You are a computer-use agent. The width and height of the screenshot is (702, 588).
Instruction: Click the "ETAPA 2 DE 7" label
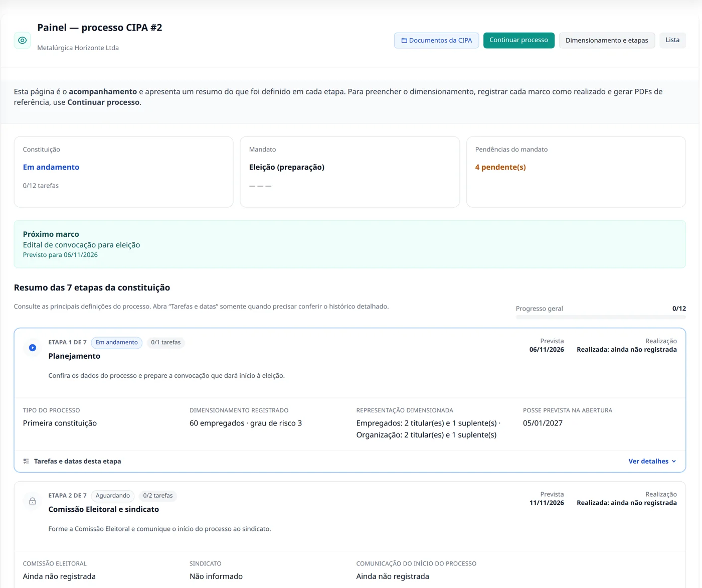coord(68,496)
